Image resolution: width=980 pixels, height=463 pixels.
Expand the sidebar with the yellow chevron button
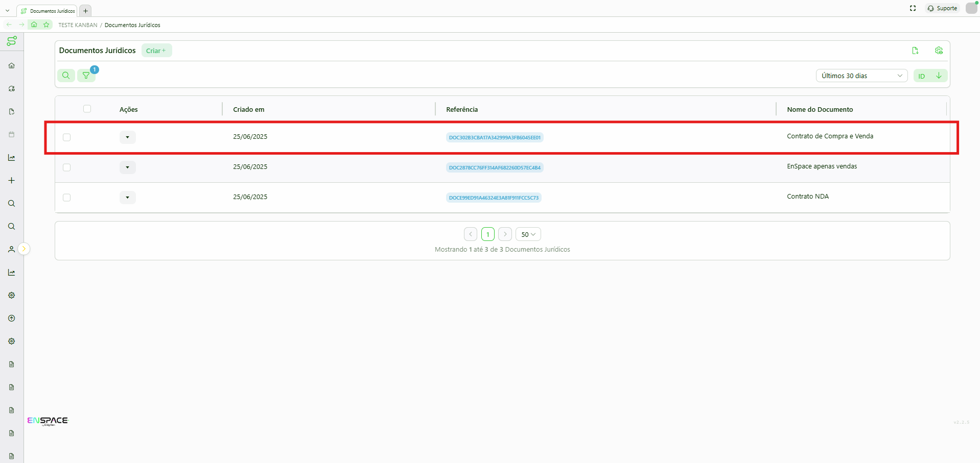pyautogui.click(x=24, y=249)
